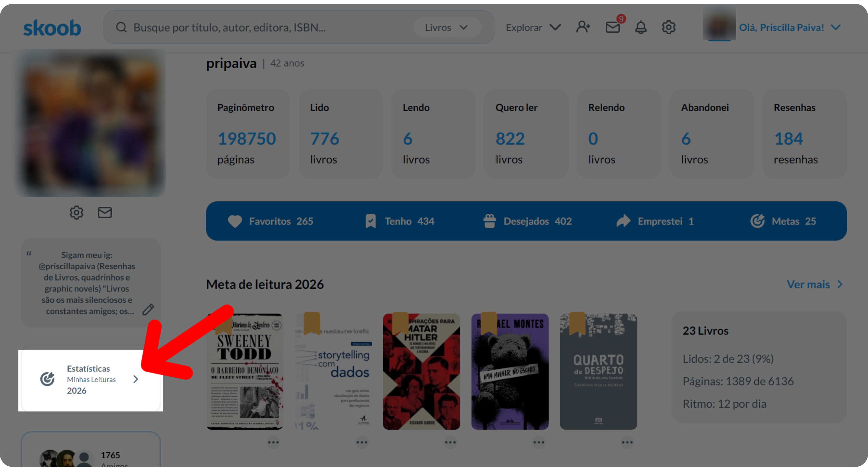
Task: Open the Tenho 434 tab
Action: point(400,221)
